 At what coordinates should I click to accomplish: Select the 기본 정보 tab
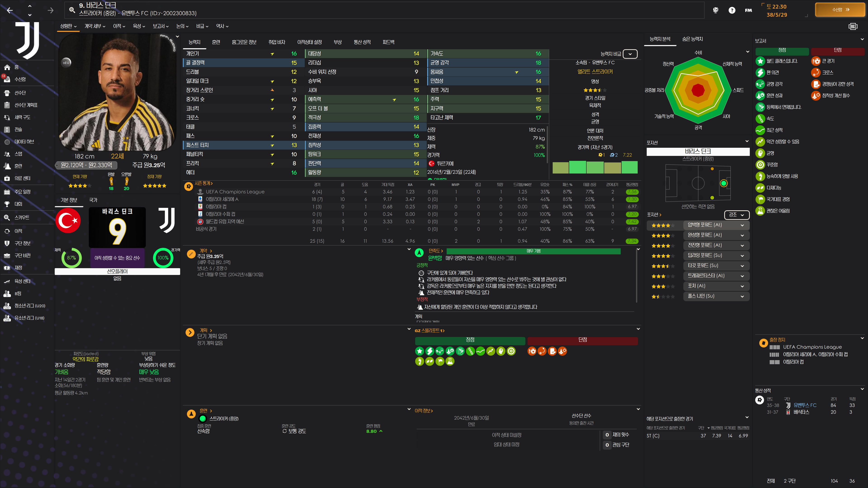coord(69,200)
